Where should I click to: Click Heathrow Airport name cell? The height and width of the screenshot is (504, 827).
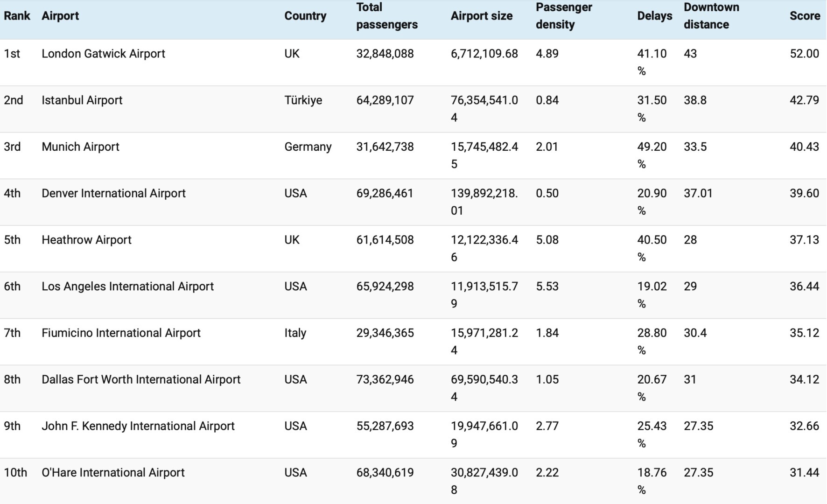click(x=86, y=240)
